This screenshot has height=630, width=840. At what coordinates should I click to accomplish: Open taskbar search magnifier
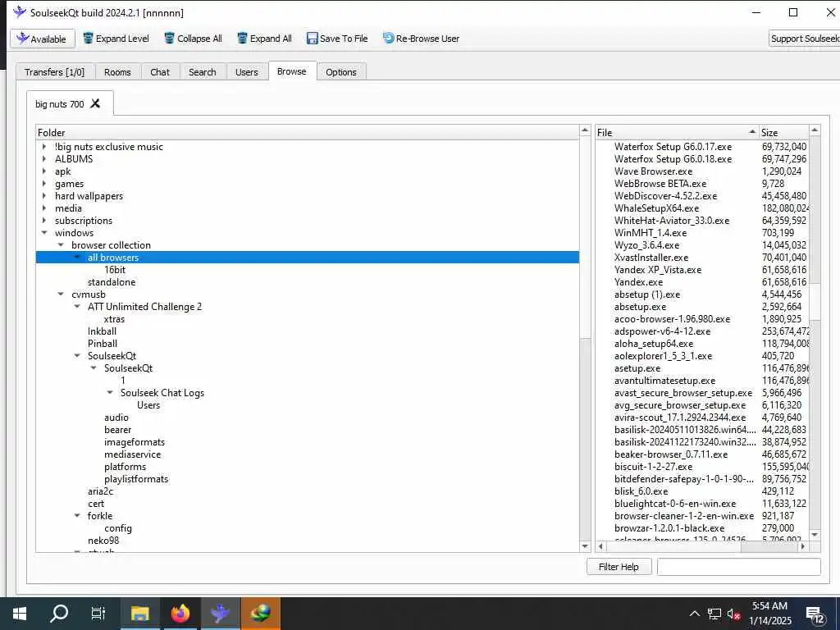(x=59, y=614)
